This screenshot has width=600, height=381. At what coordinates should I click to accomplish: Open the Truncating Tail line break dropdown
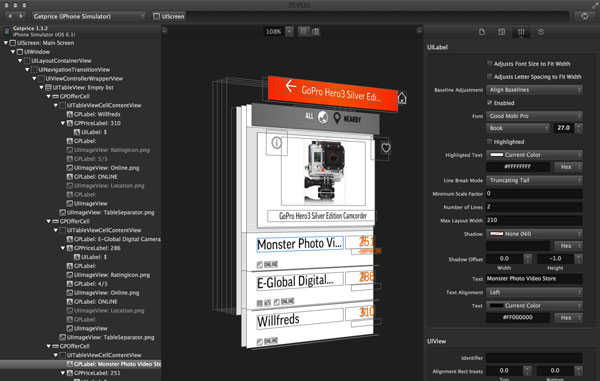pos(534,180)
